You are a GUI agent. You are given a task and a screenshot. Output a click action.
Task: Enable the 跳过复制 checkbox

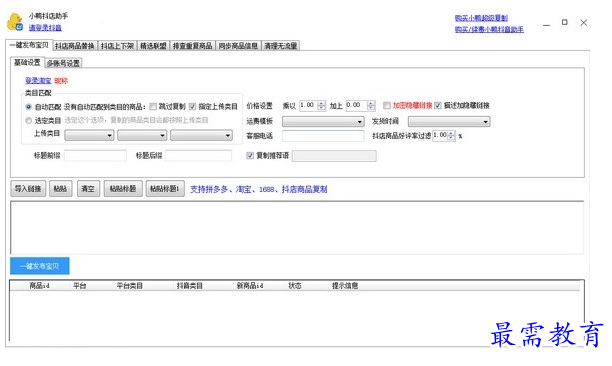pyautogui.click(x=153, y=106)
